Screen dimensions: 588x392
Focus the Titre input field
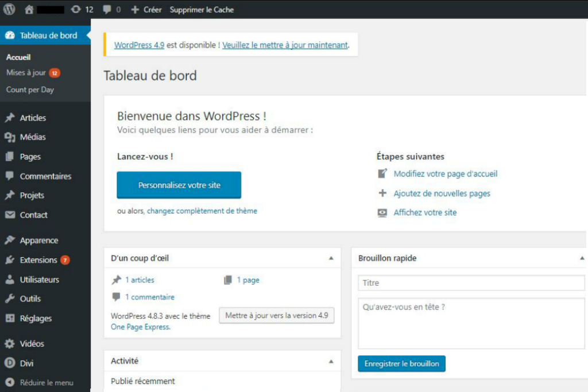[x=471, y=283]
